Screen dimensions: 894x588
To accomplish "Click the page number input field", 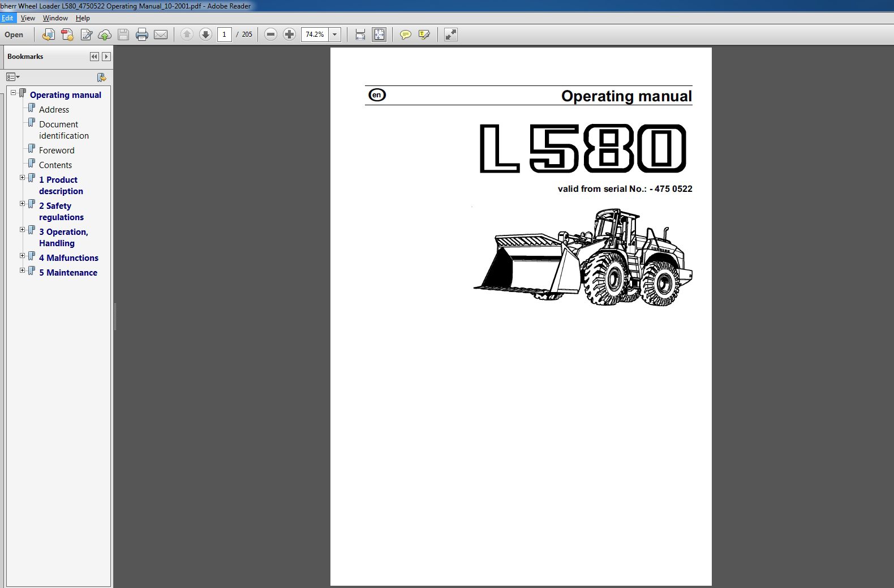I will click(x=225, y=35).
